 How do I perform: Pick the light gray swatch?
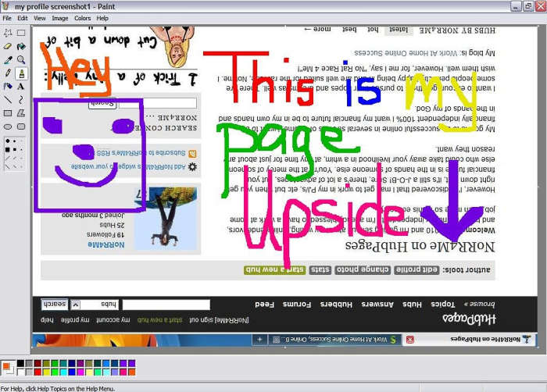point(29,372)
